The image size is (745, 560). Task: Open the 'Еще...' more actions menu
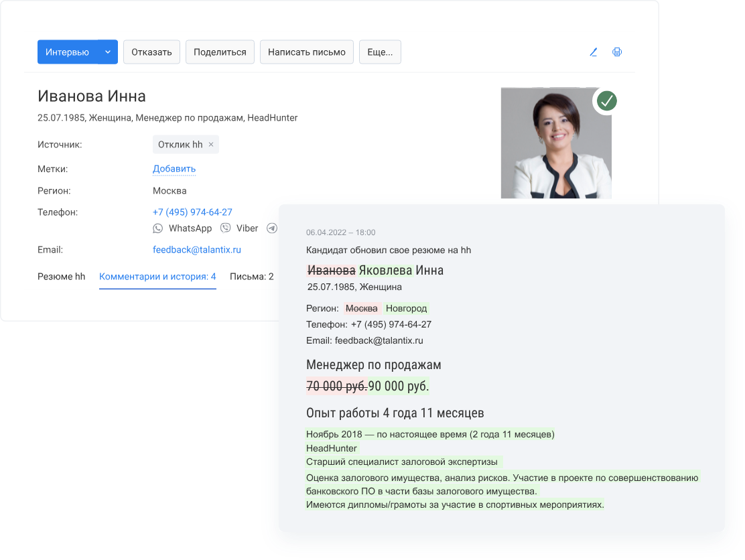pos(380,52)
